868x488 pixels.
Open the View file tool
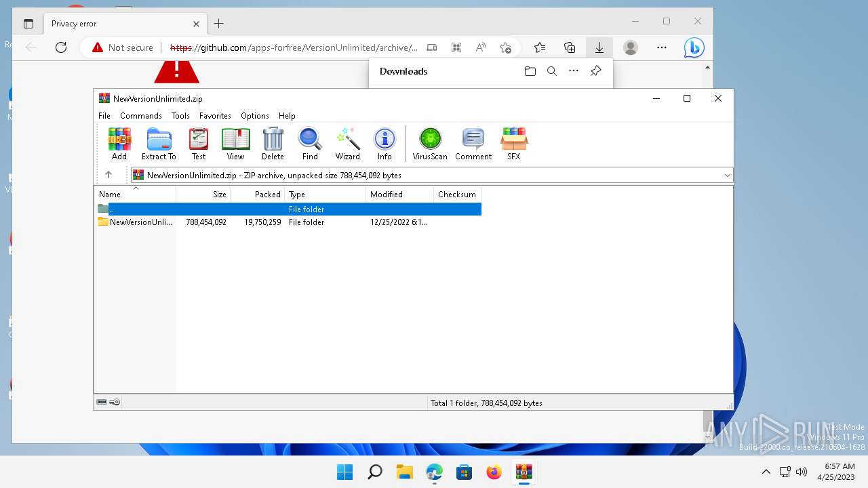click(235, 144)
